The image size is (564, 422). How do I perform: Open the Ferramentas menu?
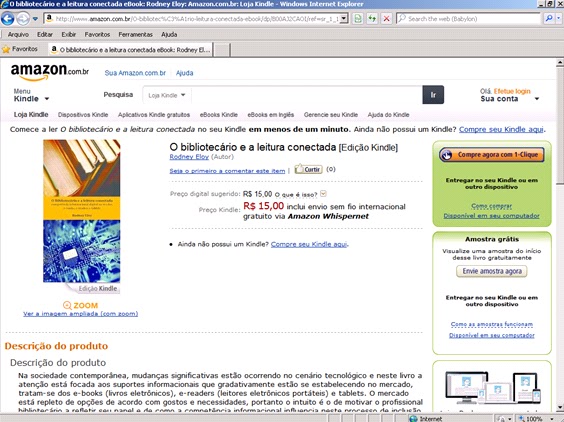coord(136,35)
